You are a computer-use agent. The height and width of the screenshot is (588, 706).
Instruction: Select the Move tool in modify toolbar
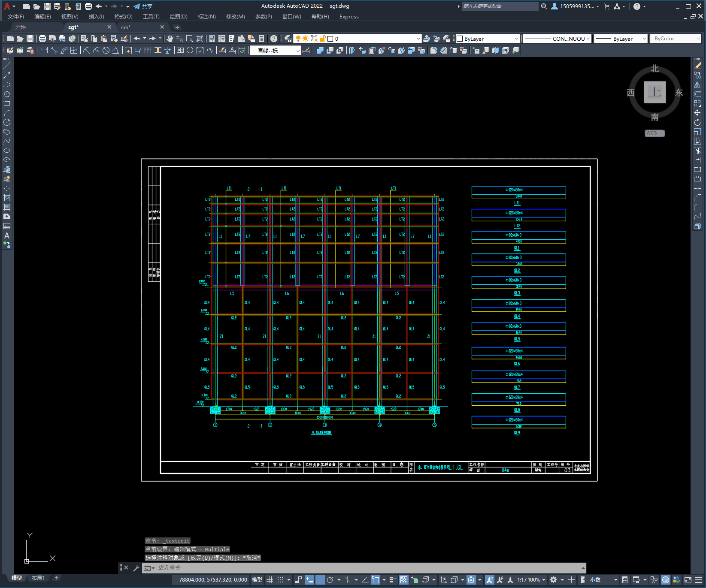pyautogui.click(x=697, y=113)
